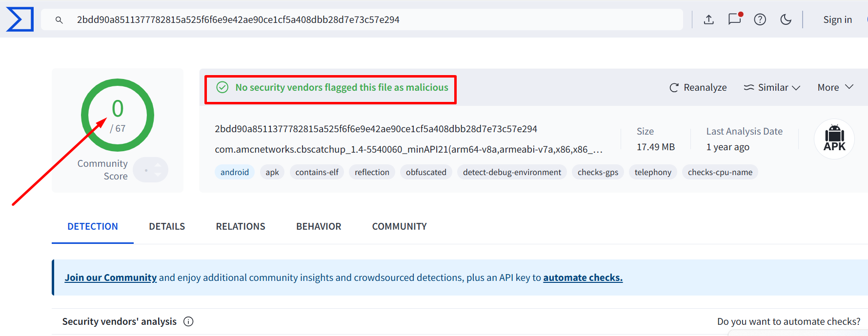The width and height of the screenshot is (868, 336).
Task: Select the reflection tag
Action: click(372, 172)
